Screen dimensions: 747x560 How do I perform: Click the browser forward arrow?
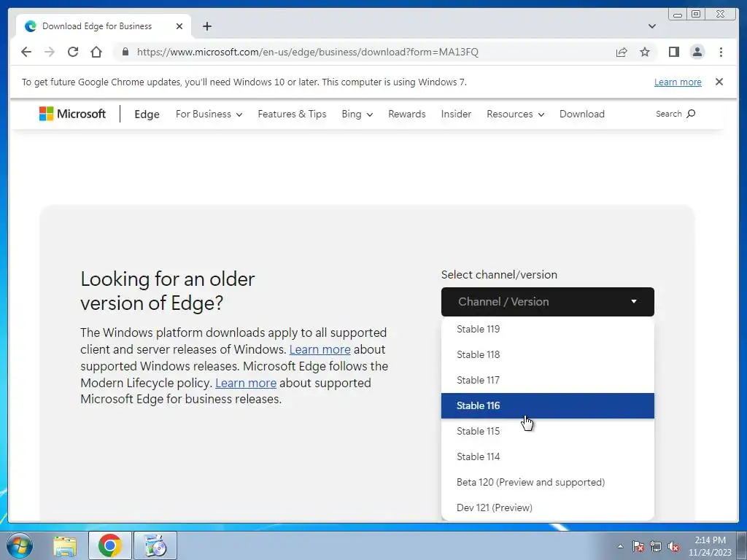tap(50, 52)
